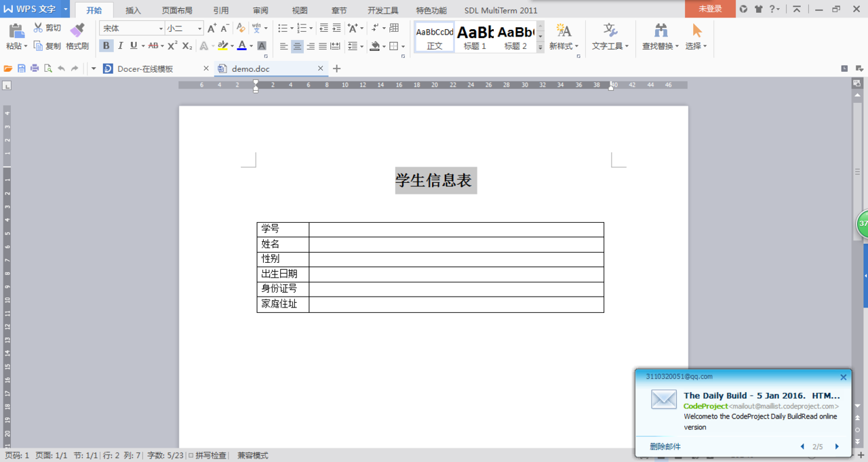This screenshot has height=462, width=868.
Task: Click the clear formatting eraser icon
Action: pos(241,28)
